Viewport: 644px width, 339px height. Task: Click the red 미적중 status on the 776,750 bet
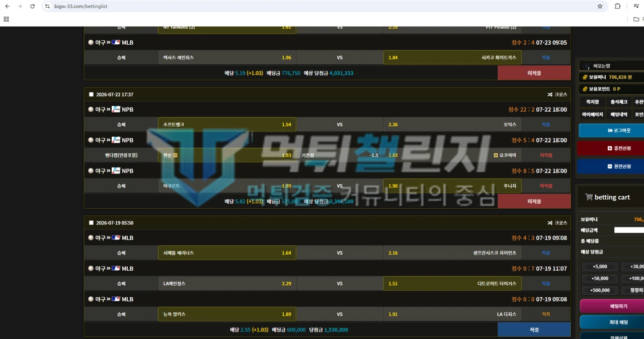[x=534, y=73]
